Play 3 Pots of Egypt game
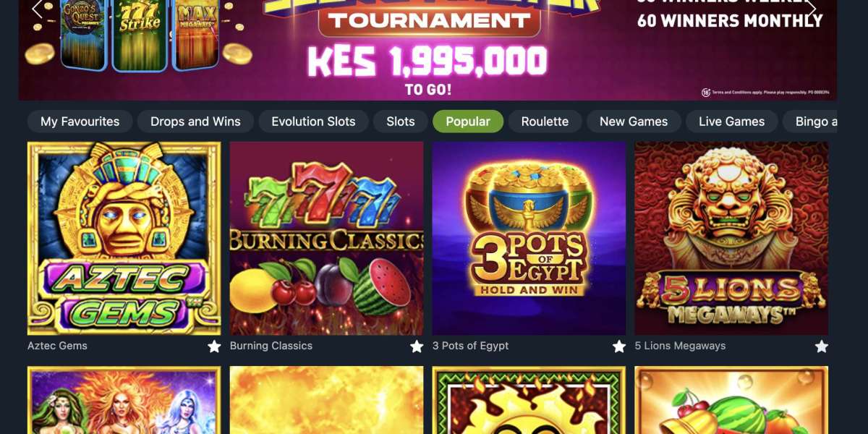 [x=529, y=238]
